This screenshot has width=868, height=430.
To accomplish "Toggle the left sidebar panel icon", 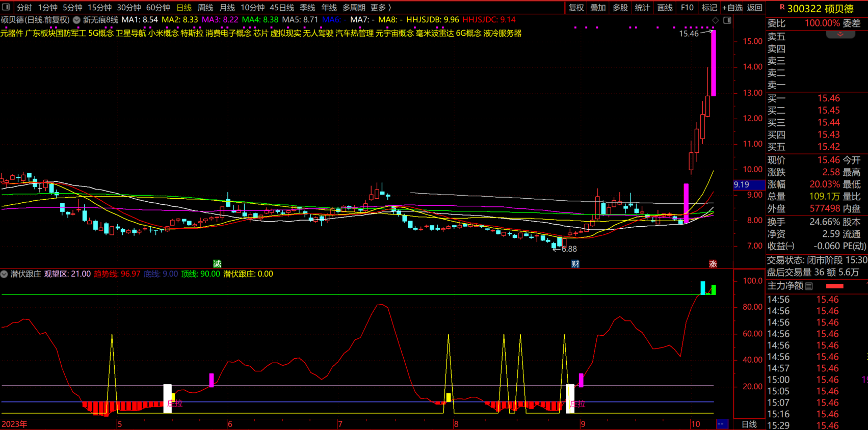I will (6, 7).
